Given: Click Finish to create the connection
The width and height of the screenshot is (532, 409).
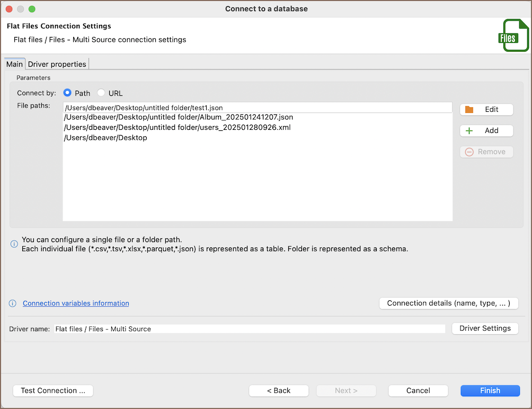Looking at the screenshot, I should pos(490,390).
